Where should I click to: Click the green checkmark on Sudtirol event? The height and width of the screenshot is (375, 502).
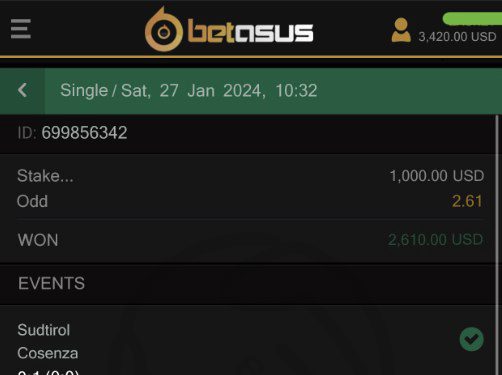(471, 339)
